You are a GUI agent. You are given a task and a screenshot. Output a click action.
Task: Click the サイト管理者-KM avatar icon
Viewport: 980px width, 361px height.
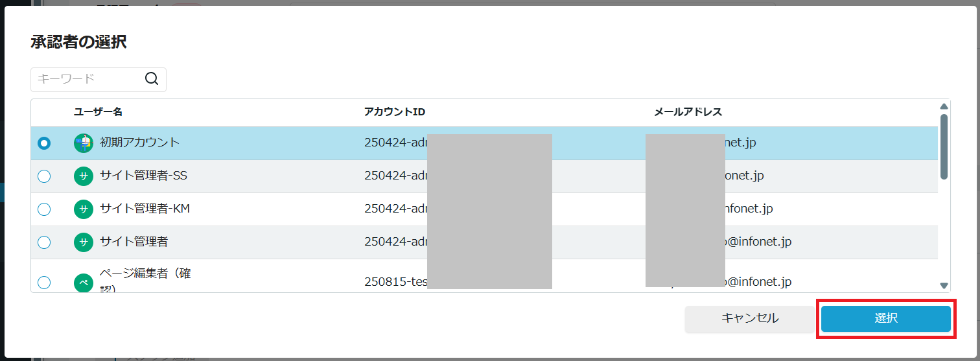pyautogui.click(x=84, y=209)
